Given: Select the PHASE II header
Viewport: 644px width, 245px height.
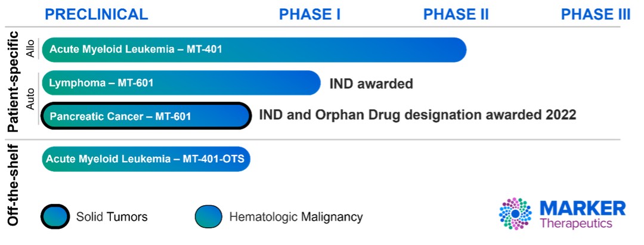Looking at the screenshot, I should coord(456,15).
